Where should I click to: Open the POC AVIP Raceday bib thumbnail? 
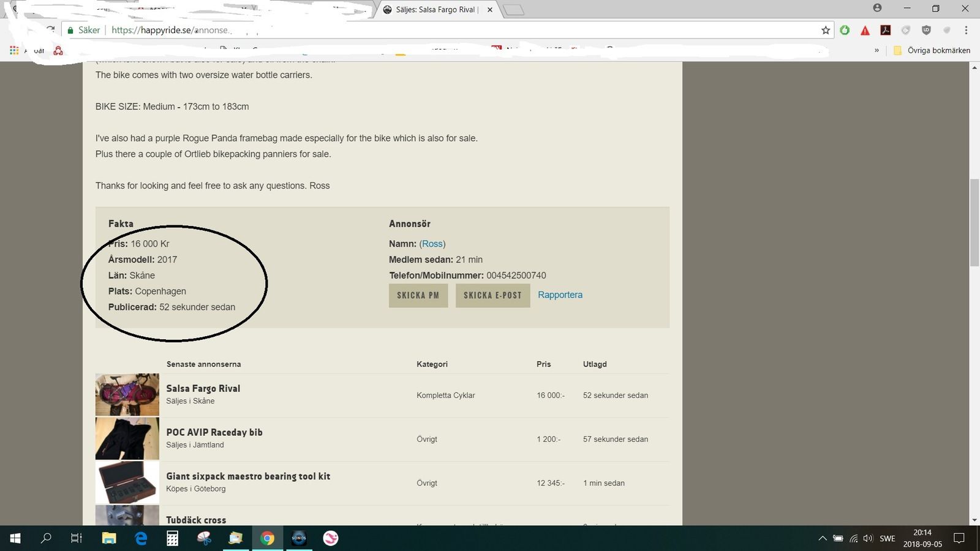(127, 439)
